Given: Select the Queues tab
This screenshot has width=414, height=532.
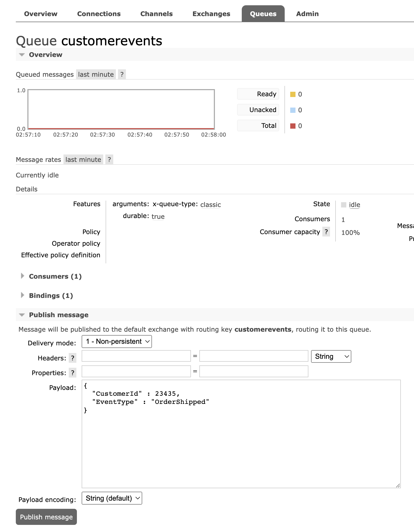Looking at the screenshot, I should click(x=263, y=14).
